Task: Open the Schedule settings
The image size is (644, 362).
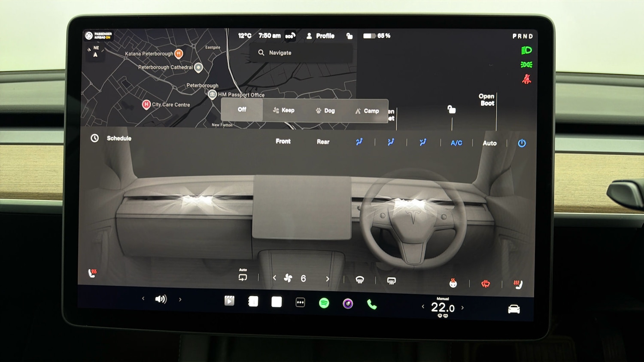Action: point(111,138)
